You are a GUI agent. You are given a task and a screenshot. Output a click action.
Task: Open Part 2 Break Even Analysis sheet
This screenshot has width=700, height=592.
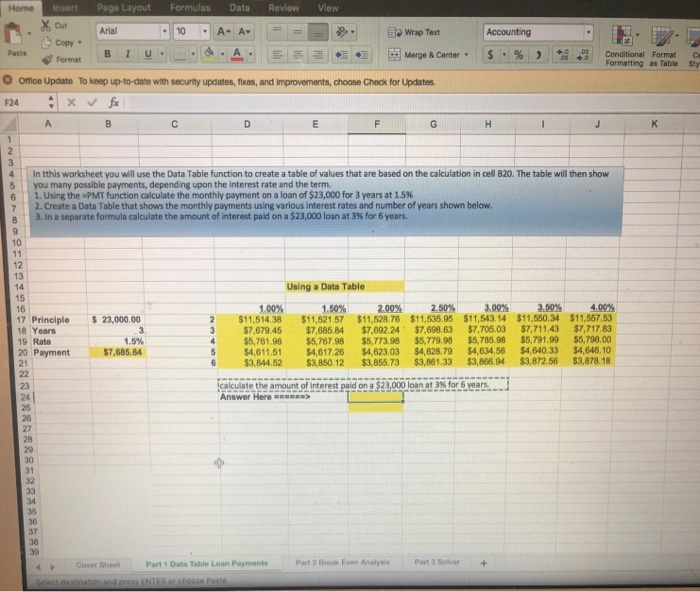click(x=342, y=563)
